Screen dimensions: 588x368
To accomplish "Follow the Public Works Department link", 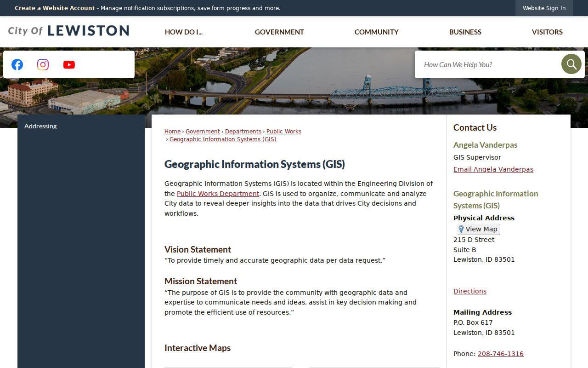I will [x=218, y=194].
